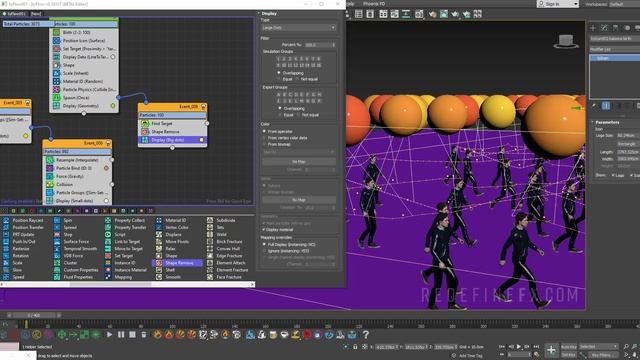Screen dimensions: 640x360
Task: Select Display (Big dots) operator in Event_008
Action: pyautogui.click(x=173, y=140)
